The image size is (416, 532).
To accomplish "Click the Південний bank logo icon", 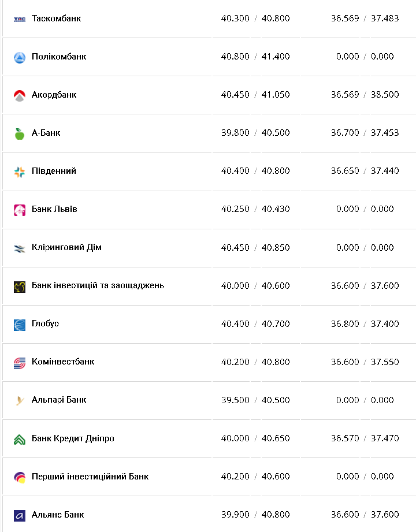I will click(x=20, y=172).
